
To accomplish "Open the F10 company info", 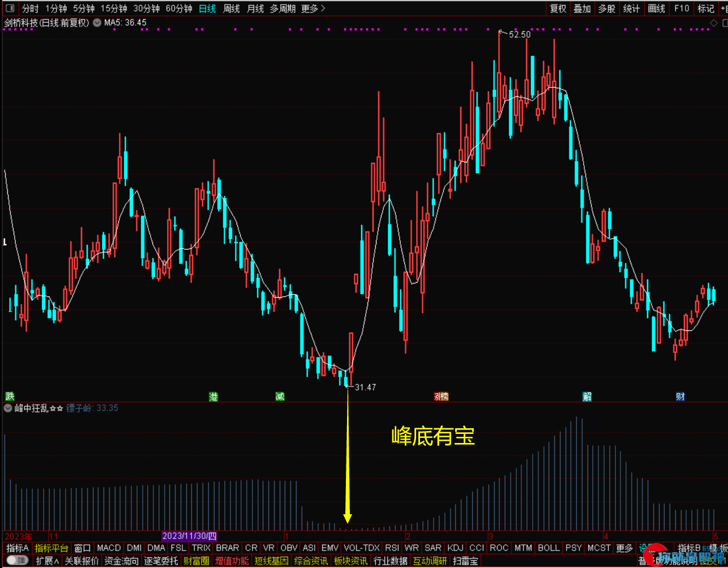I will 682,8.
